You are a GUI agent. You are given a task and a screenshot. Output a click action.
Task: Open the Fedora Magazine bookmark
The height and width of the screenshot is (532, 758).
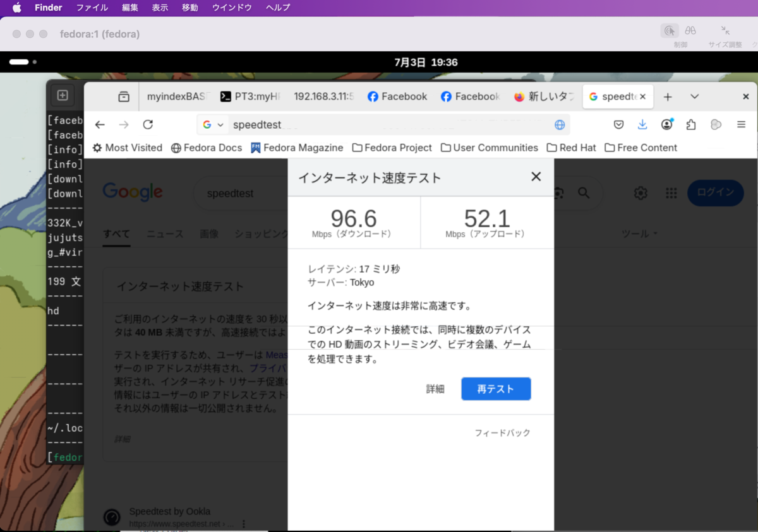click(x=297, y=148)
